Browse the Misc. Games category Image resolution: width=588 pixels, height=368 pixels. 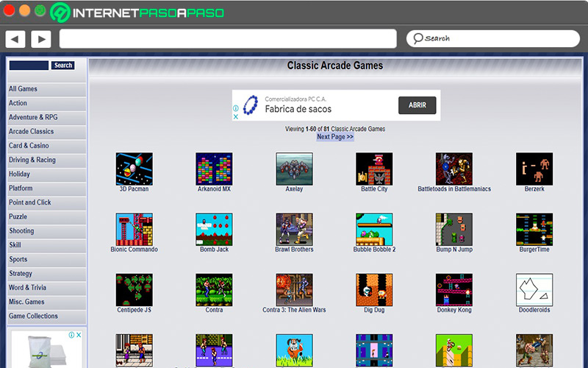tap(47, 302)
